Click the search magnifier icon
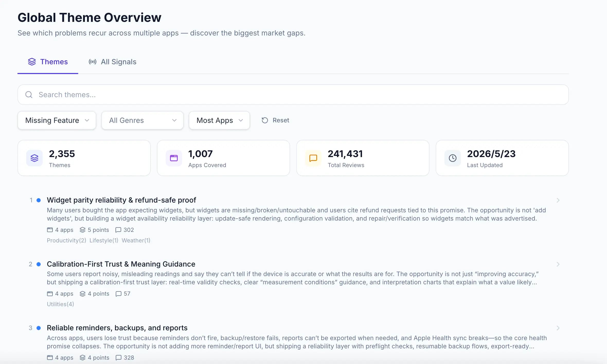Image resolution: width=607 pixels, height=364 pixels. click(x=29, y=95)
